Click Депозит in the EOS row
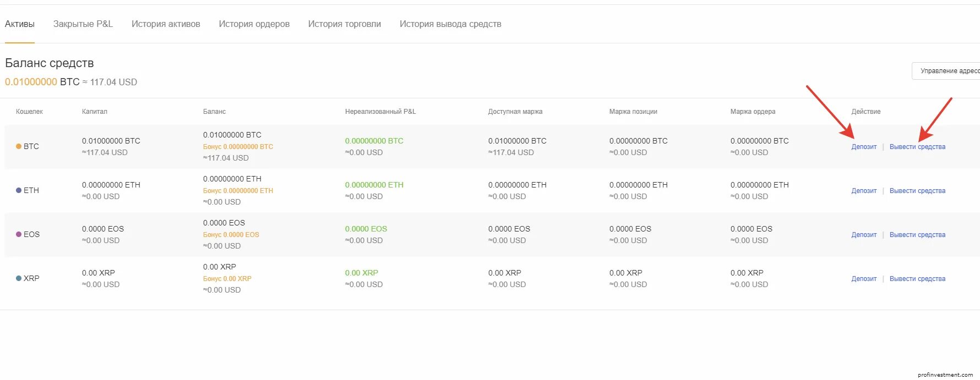This screenshot has height=380, width=980. [864, 235]
